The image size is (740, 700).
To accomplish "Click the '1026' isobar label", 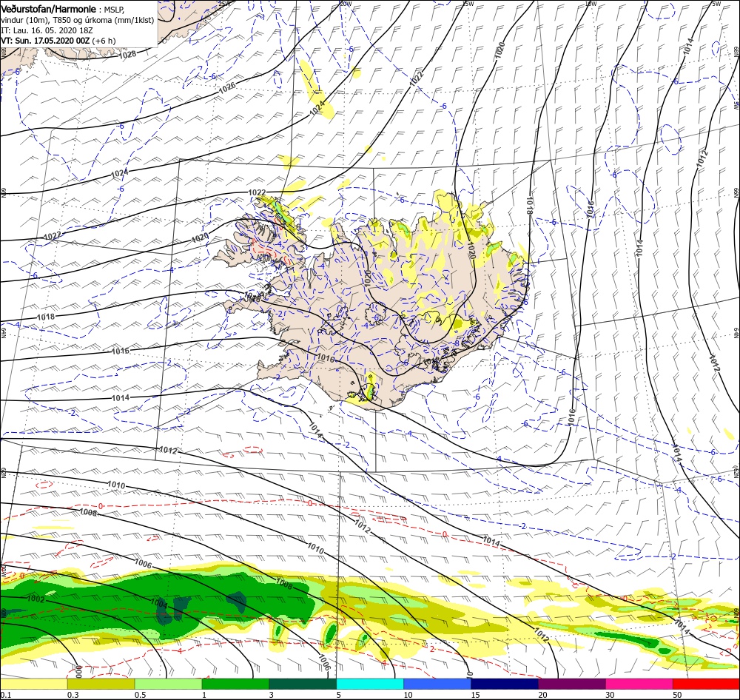I will [227, 88].
